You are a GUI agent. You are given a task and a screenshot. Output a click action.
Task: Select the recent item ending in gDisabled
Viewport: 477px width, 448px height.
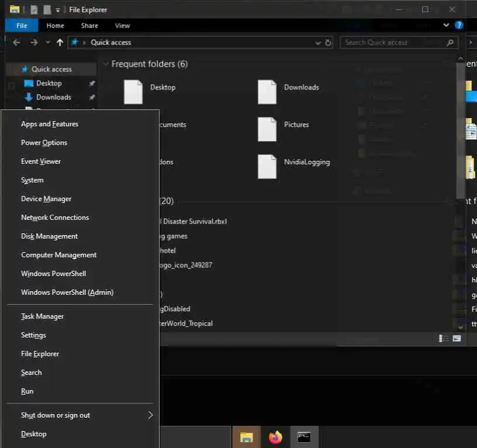coord(175,309)
